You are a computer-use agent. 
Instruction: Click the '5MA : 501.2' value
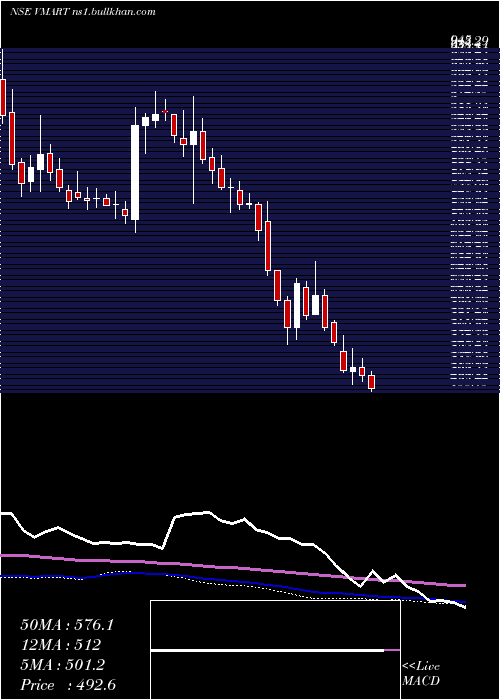62,665
